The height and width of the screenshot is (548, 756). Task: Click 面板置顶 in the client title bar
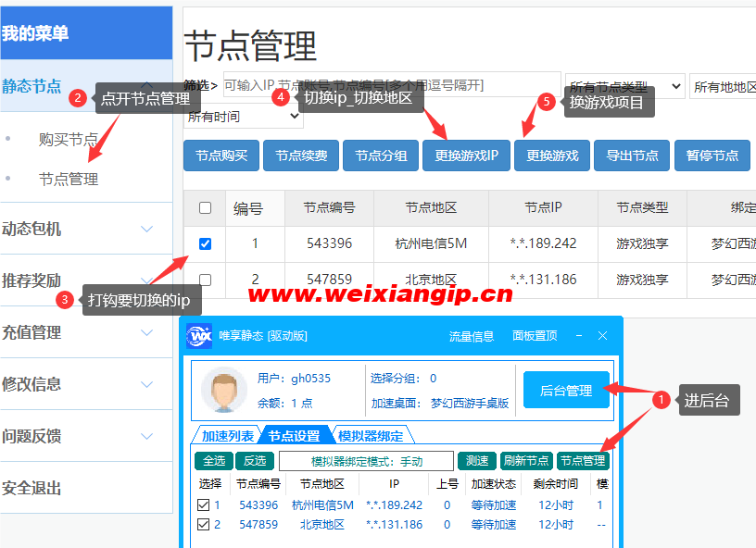(535, 336)
